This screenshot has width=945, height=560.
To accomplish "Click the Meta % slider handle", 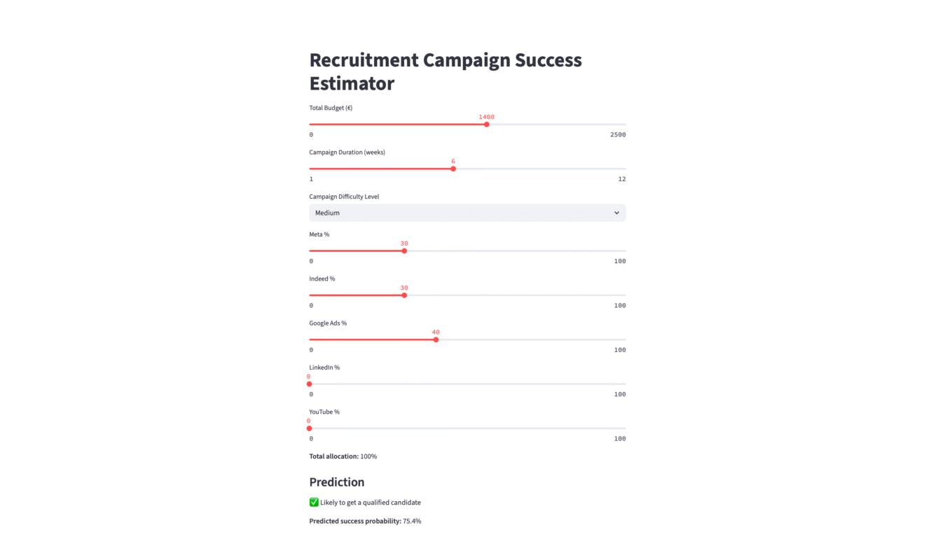I will pos(404,251).
